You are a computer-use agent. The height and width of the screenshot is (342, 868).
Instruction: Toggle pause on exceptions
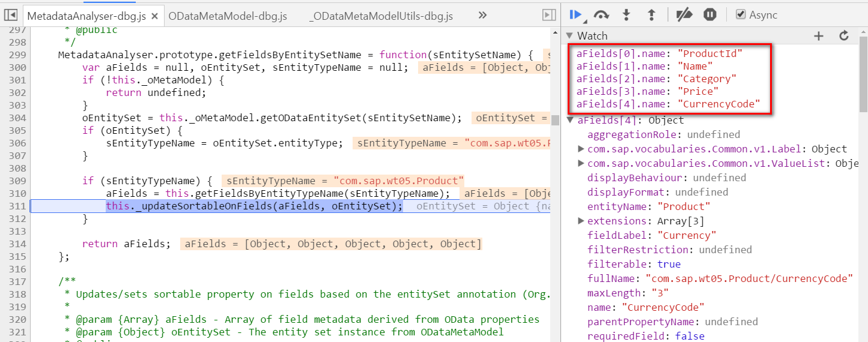point(710,15)
